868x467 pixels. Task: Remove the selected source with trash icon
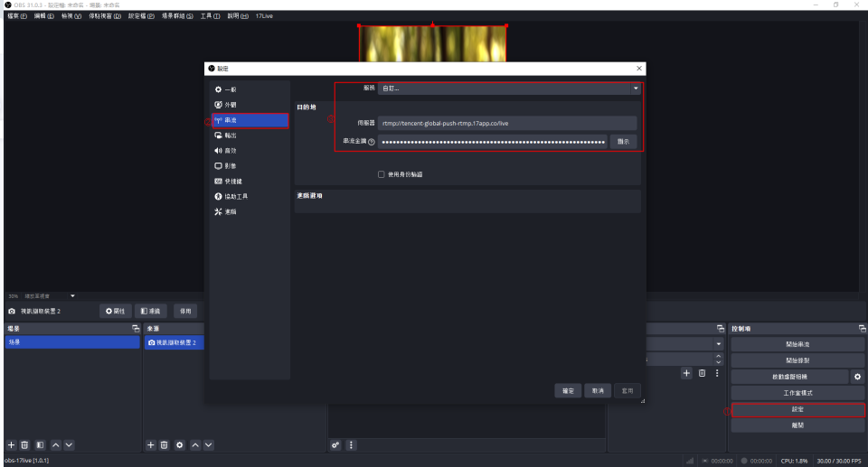165,444
